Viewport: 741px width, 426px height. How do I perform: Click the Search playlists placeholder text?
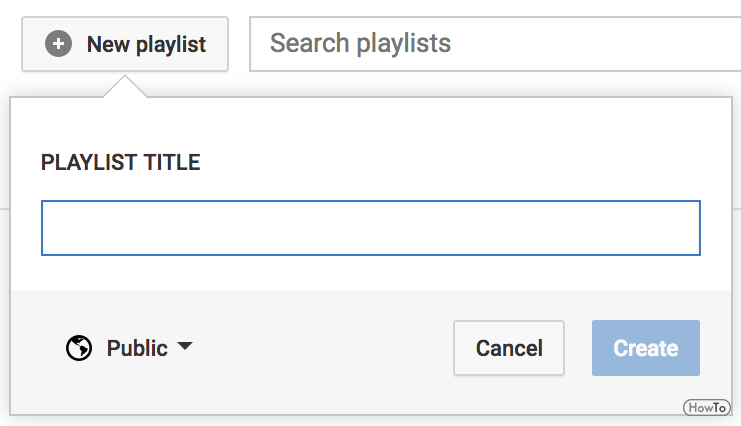point(360,43)
